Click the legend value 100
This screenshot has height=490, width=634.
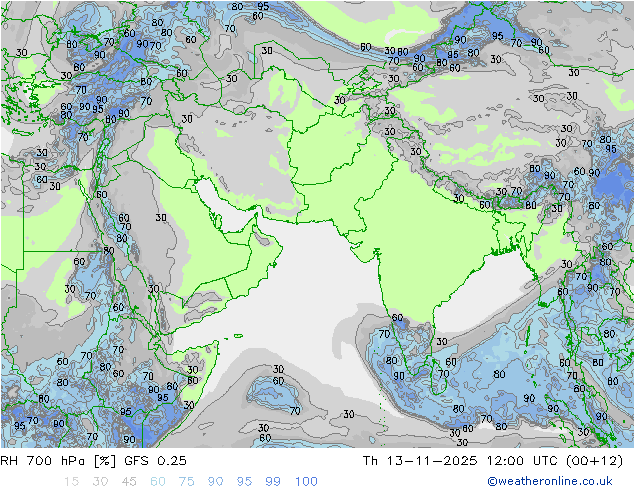(306, 481)
